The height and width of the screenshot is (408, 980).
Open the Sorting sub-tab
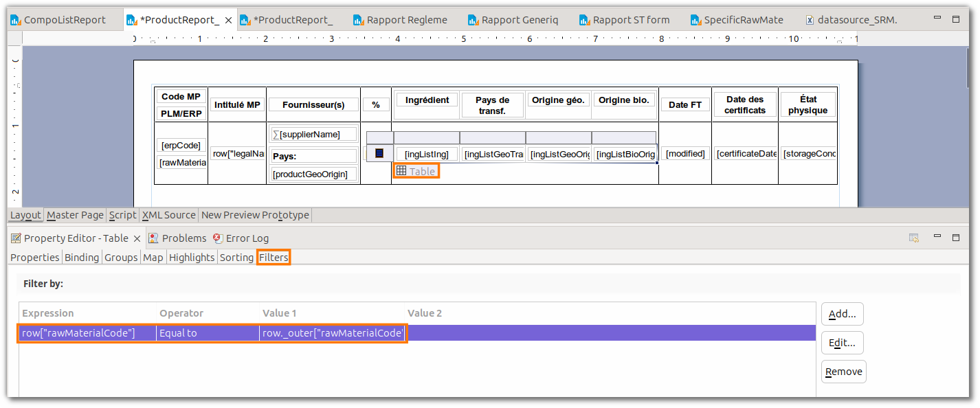[236, 258]
